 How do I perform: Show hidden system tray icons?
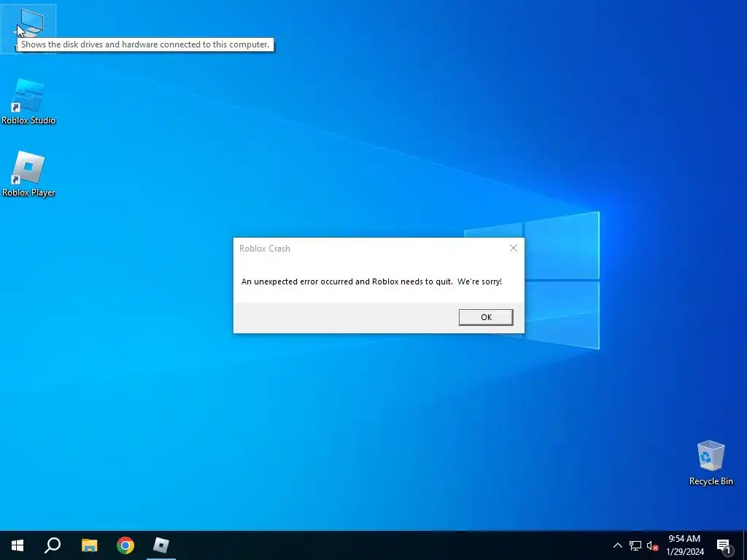coord(617,545)
